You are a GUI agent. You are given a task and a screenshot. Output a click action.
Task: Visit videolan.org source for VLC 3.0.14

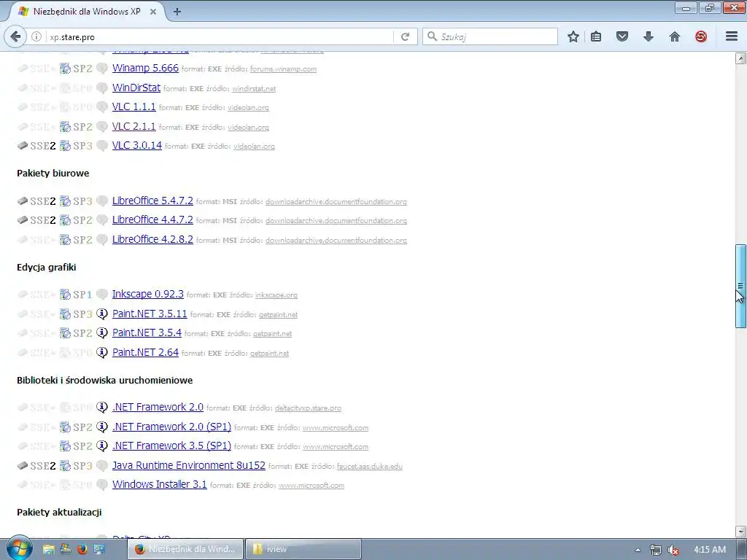[x=254, y=146]
